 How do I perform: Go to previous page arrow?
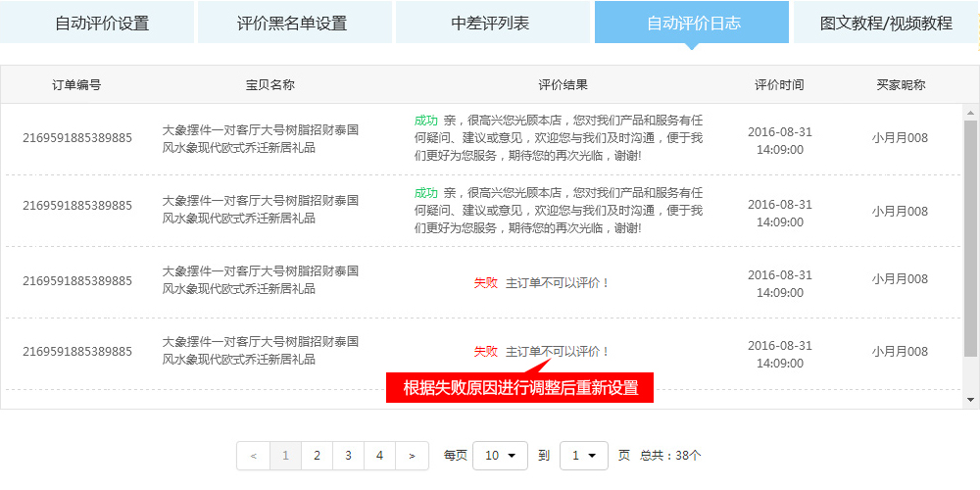(253, 456)
